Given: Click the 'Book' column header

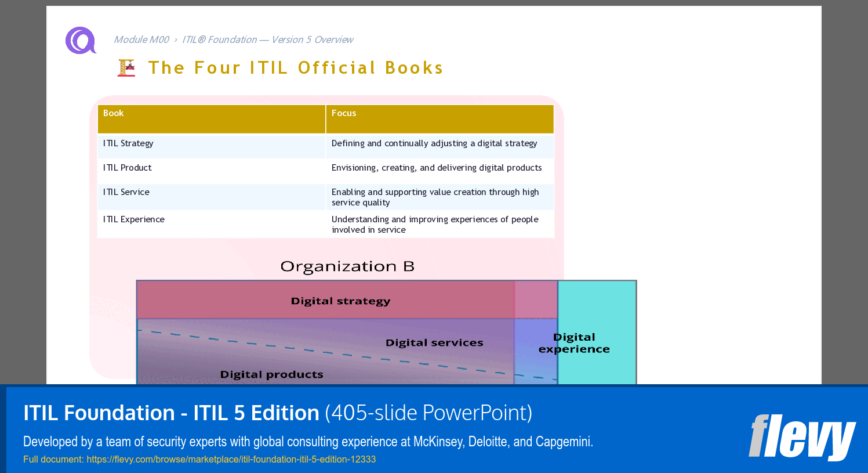Looking at the screenshot, I should [212, 119].
